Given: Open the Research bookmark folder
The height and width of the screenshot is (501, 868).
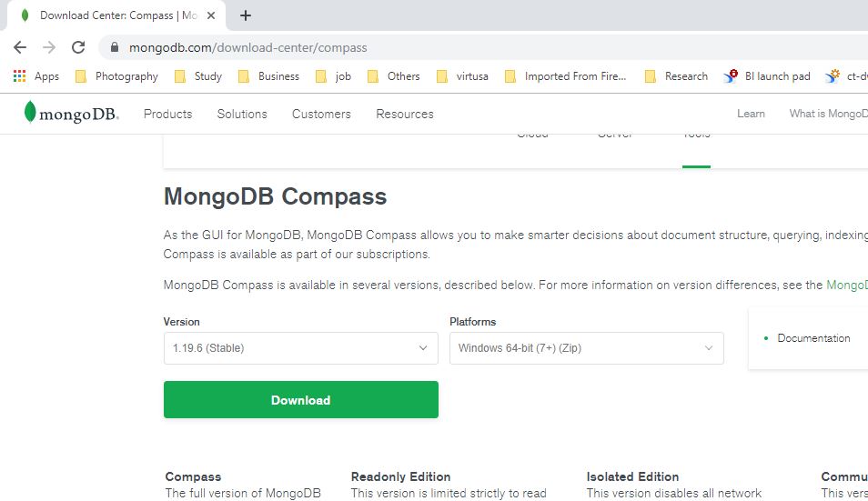Looking at the screenshot, I should [x=676, y=76].
